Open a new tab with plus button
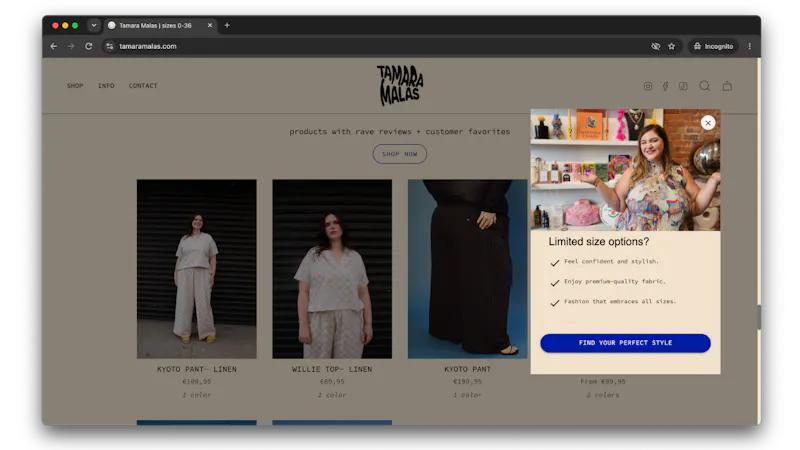 (x=227, y=26)
